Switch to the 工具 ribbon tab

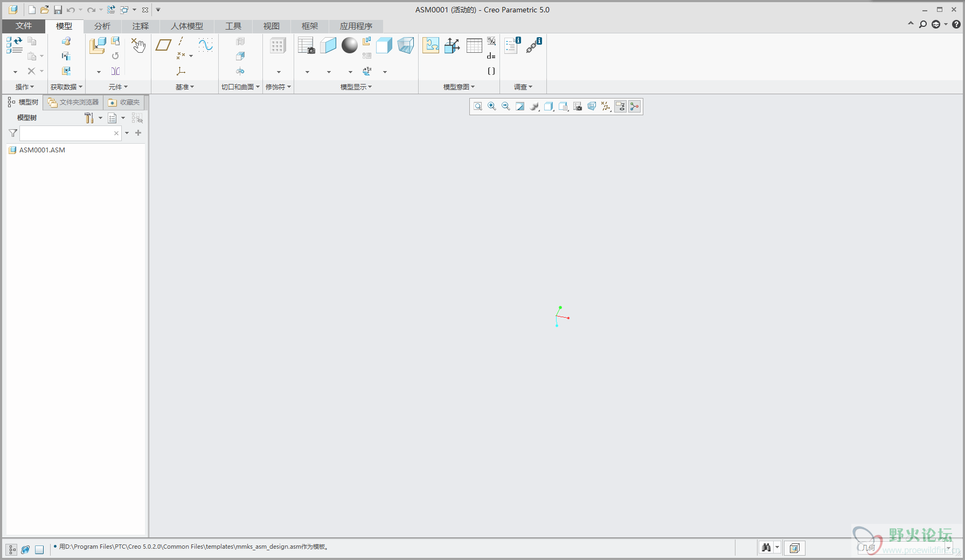[233, 26]
